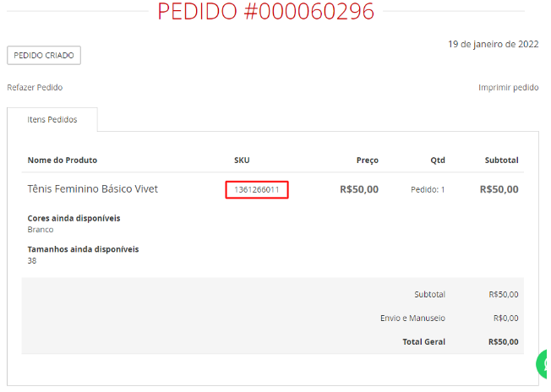
Task: Open the "Itens Pedidos" tab
Action: point(52,120)
